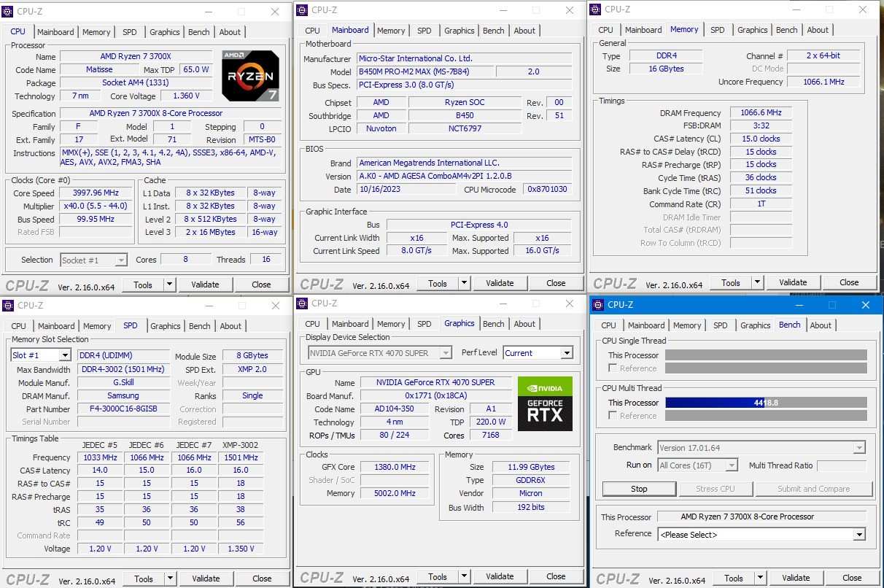The width and height of the screenshot is (884, 588).
Task: Switch to Mainboard tab in Bench window
Action: pos(647,325)
